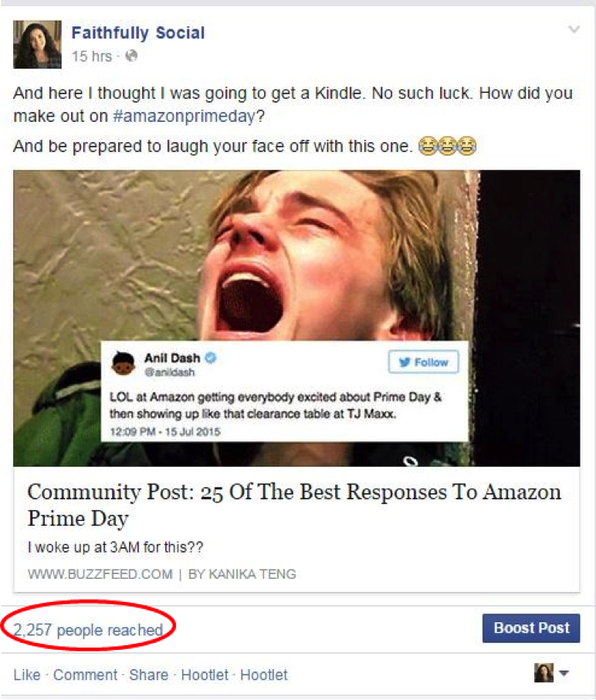The image size is (596, 700).
Task: Click the public globe privacy icon
Action: [131, 56]
